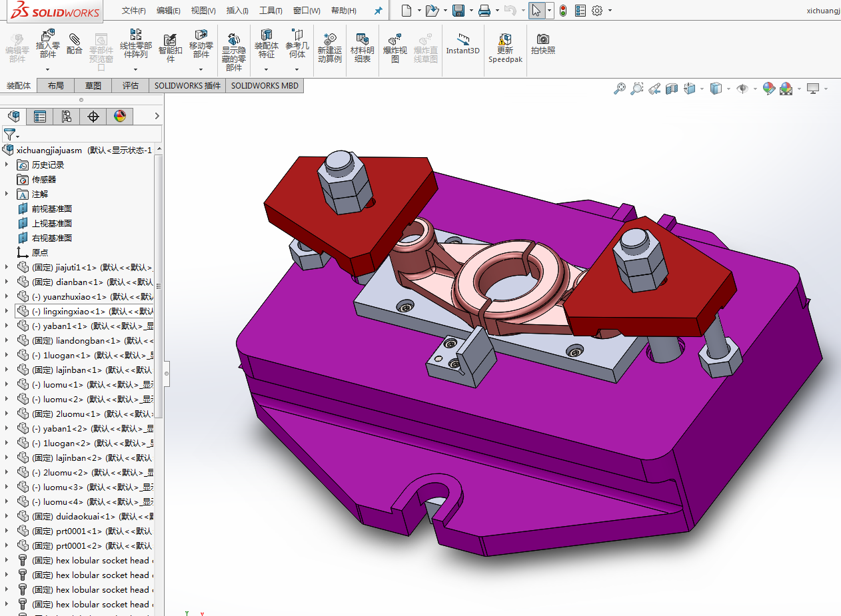Image resolution: width=841 pixels, height=616 pixels.
Task: Click Zoom to Fit magnifier icon
Action: click(620, 89)
